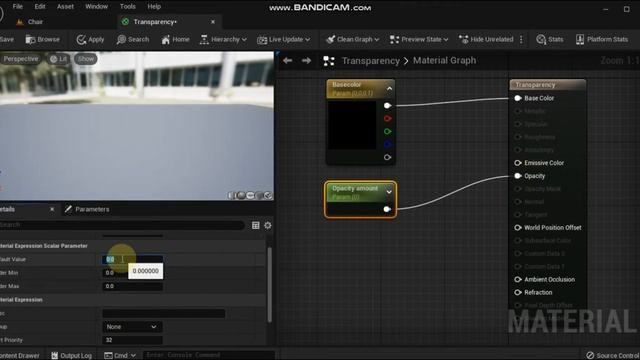Open the Lit view mode menu
Screen dimensions: 640x360
point(58,59)
